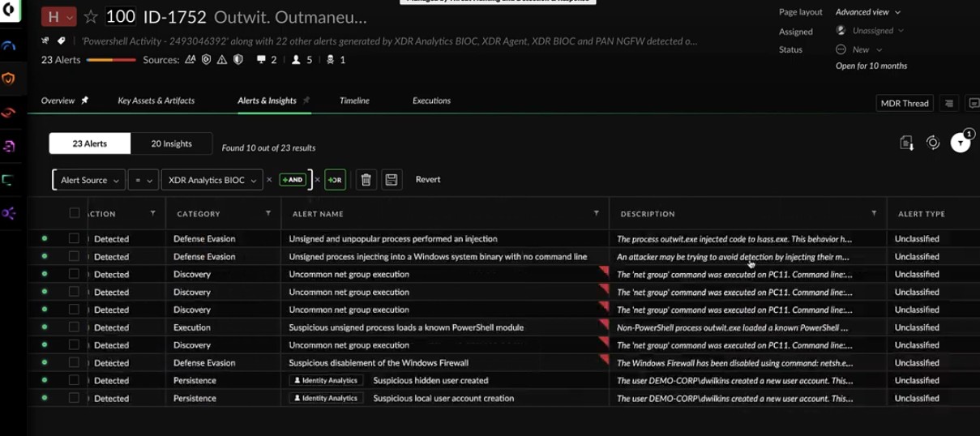
Task: Check the row 'Suspicious disablement of the Windows Firewall'
Action: point(75,363)
